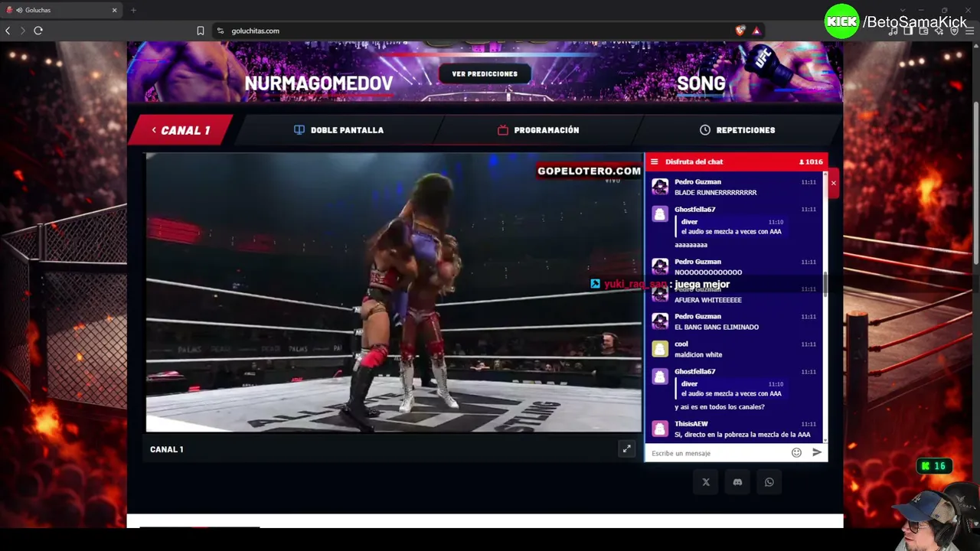Select username ThisisAEW in chat
The height and width of the screenshot is (551, 980).
click(691, 424)
